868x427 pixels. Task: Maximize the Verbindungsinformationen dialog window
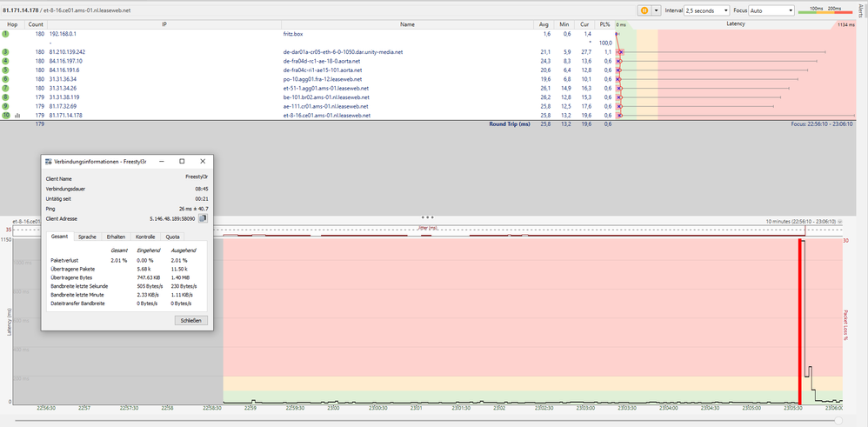(182, 161)
